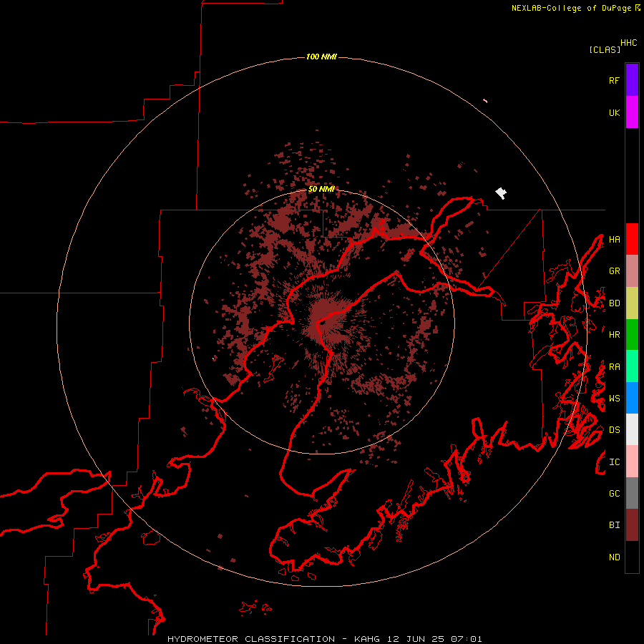Click the RA legend label
This screenshot has width=644, height=644.
pos(614,367)
